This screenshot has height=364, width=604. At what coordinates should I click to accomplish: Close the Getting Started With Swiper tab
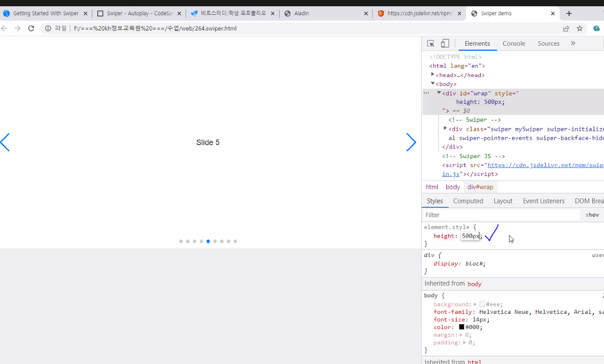pos(86,13)
